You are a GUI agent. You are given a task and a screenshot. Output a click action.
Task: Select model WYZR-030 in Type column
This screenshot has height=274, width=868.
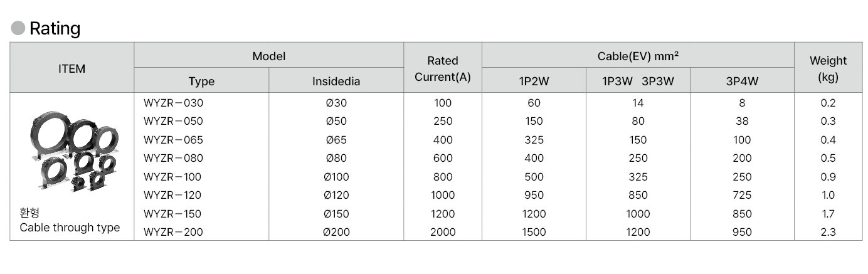pyautogui.click(x=174, y=103)
